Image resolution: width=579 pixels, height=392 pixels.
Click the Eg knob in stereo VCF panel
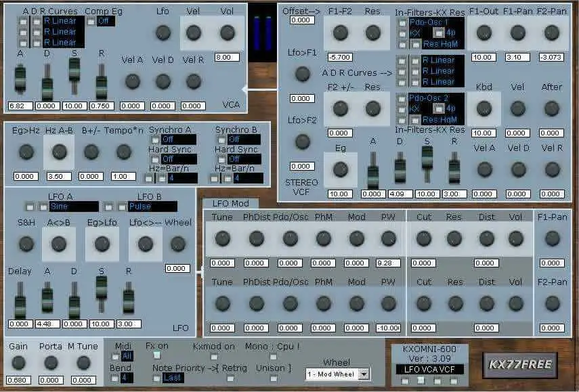coord(340,169)
